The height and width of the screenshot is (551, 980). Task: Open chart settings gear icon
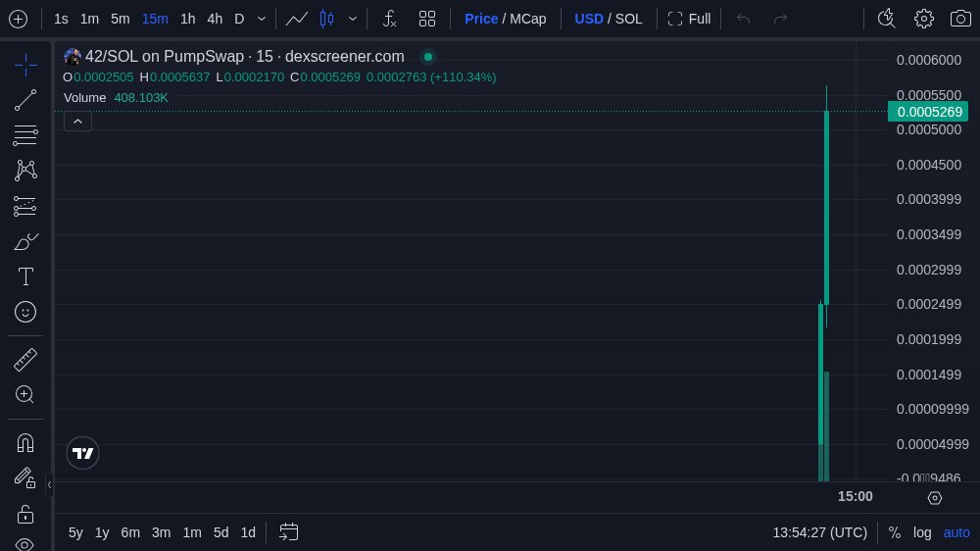coord(923,19)
